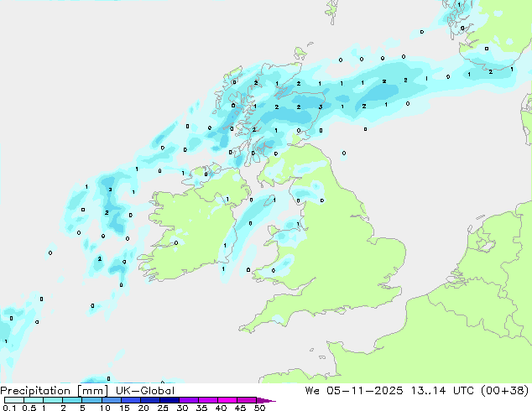Click the '15' legend scale label

(x=124, y=408)
